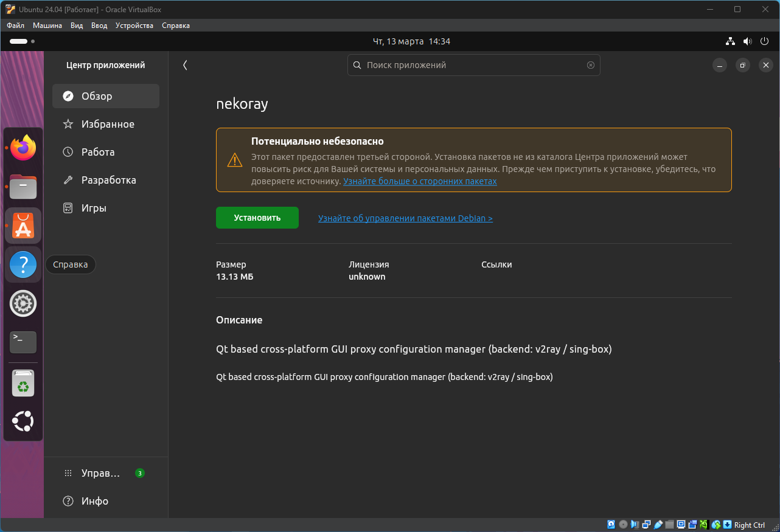The image size is (780, 532).
Task: Click VirtualBox optical disc status icon
Action: [623, 525]
